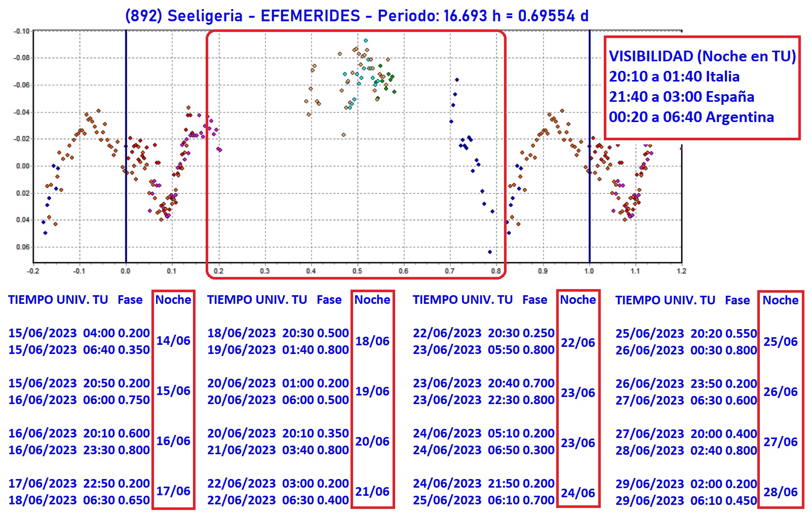Select the row '16/06/2023 20:10 0.600'

[79, 433]
